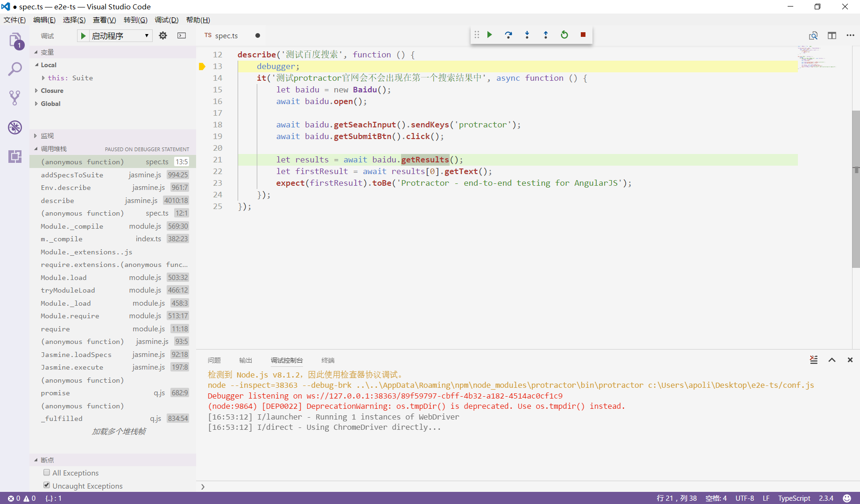Image resolution: width=860 pixels, height=504 pixels.
Task: Open the Explorer view in activity bar
Action: click(15, 41)
